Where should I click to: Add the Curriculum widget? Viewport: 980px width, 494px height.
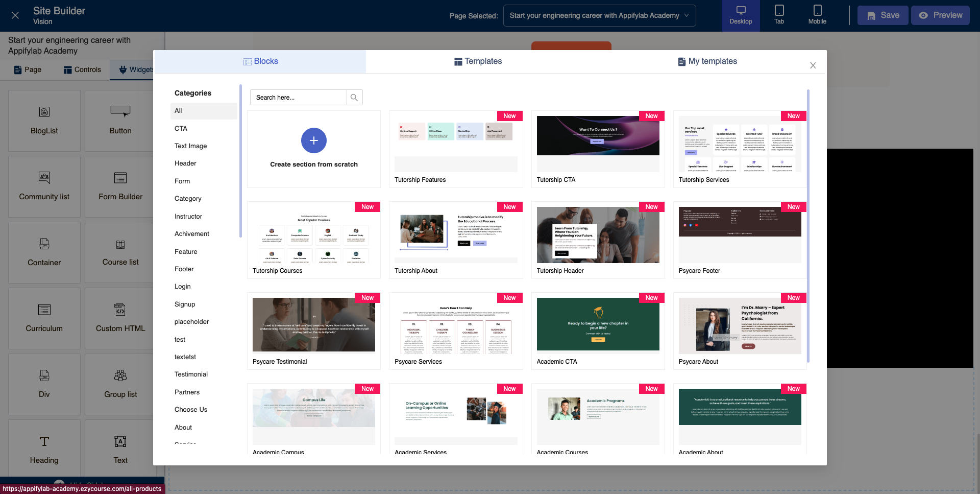point(44,318)
